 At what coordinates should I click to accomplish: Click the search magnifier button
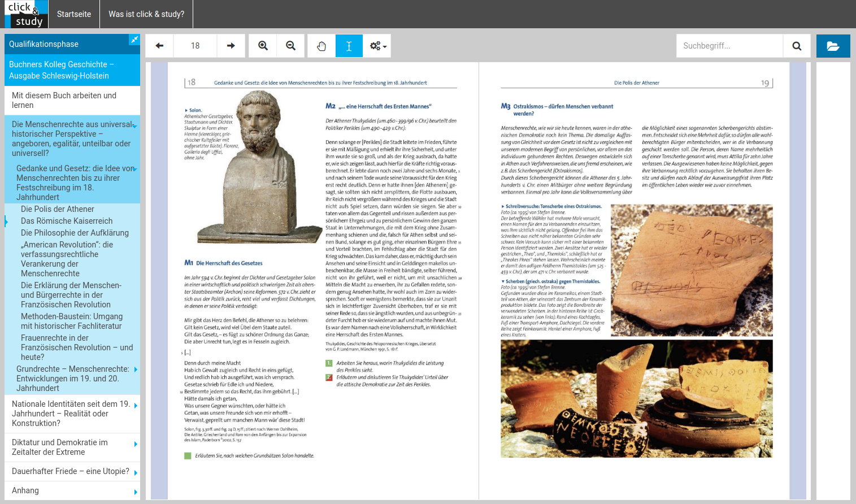[797, 46]
